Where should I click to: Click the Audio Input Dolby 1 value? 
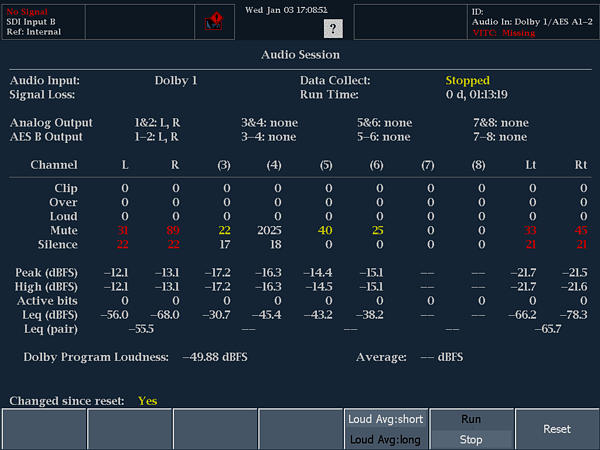176,80
